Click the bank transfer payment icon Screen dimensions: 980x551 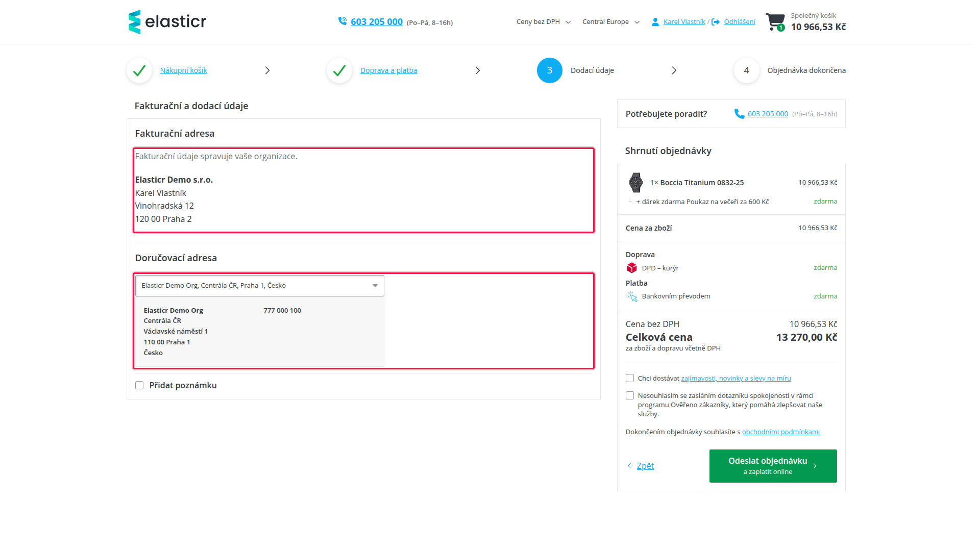[632, 296]
